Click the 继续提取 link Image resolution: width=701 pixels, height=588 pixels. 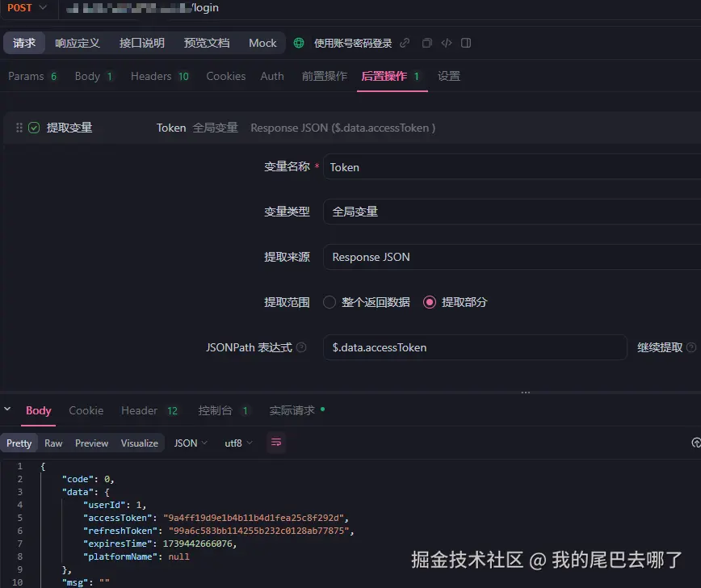click(x=660, y=347)
